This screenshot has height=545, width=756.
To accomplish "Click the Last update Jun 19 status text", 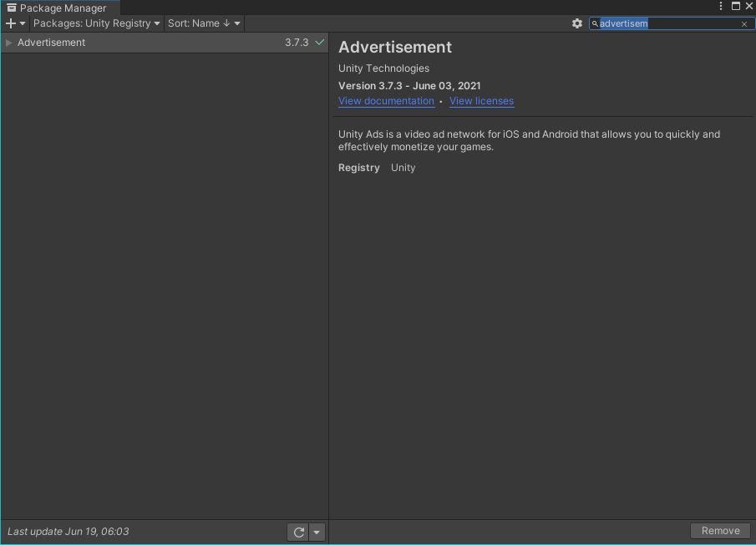I will (x=68, y=532).
